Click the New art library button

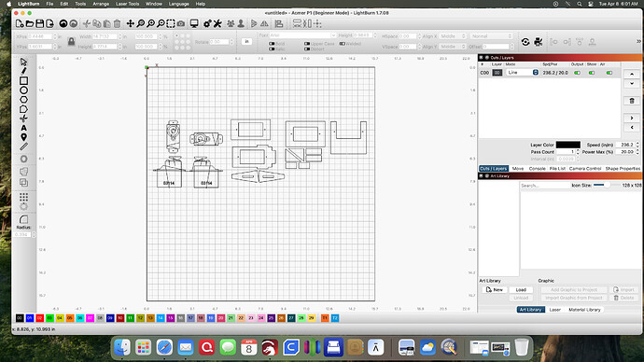pos(495,290)
